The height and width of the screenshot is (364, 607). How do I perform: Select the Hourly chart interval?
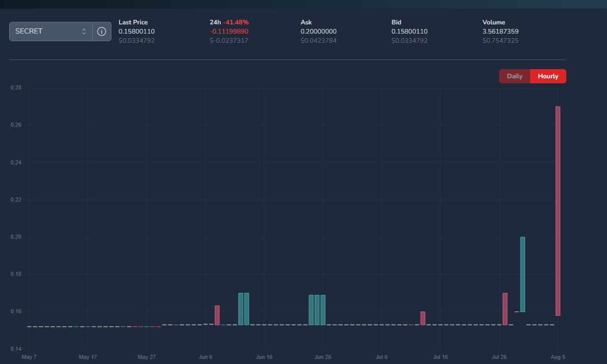coord(548,76)
